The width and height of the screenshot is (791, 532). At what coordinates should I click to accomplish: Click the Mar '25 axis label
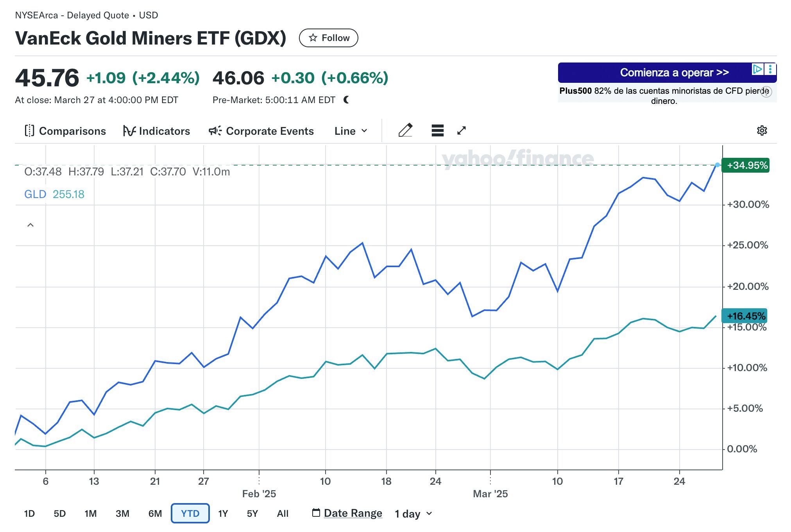[490, 494]
